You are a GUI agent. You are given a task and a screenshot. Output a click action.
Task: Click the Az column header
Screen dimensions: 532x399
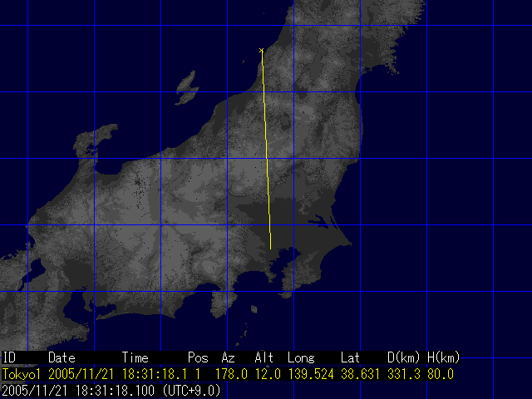point(228,357)
